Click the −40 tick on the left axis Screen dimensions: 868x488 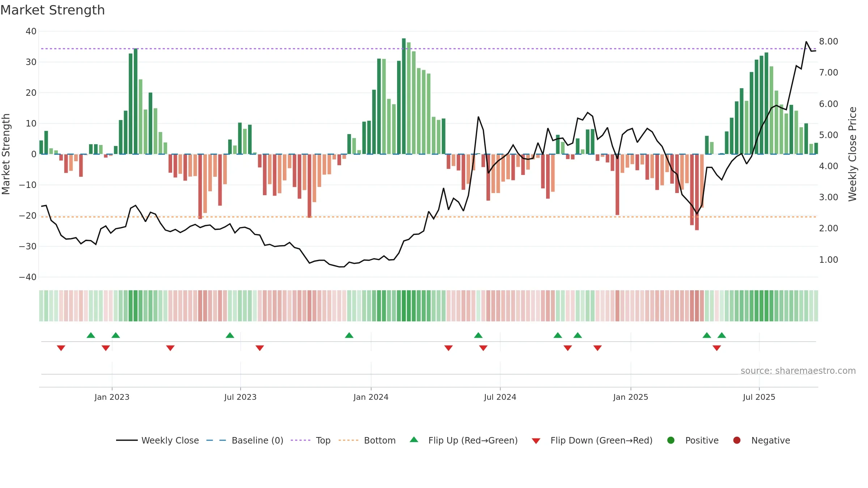click(x=28, y=277)
